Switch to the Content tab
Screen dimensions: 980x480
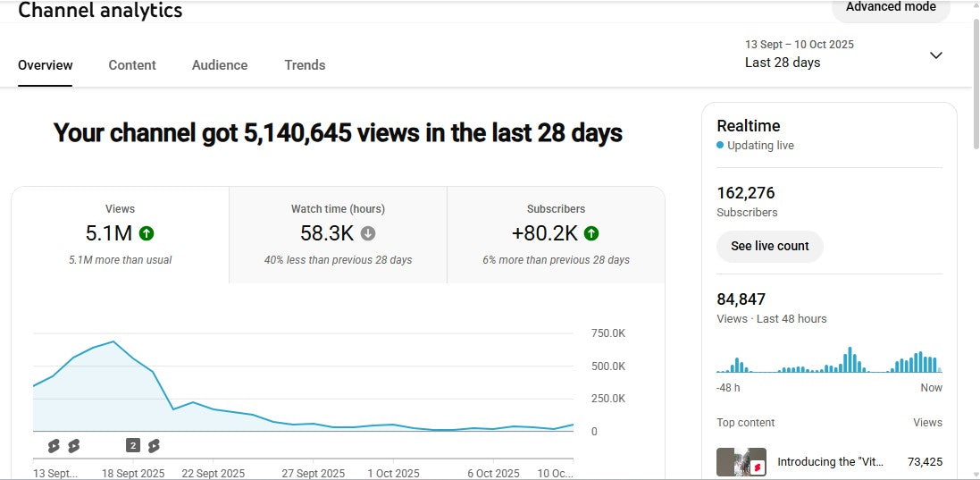132,65
